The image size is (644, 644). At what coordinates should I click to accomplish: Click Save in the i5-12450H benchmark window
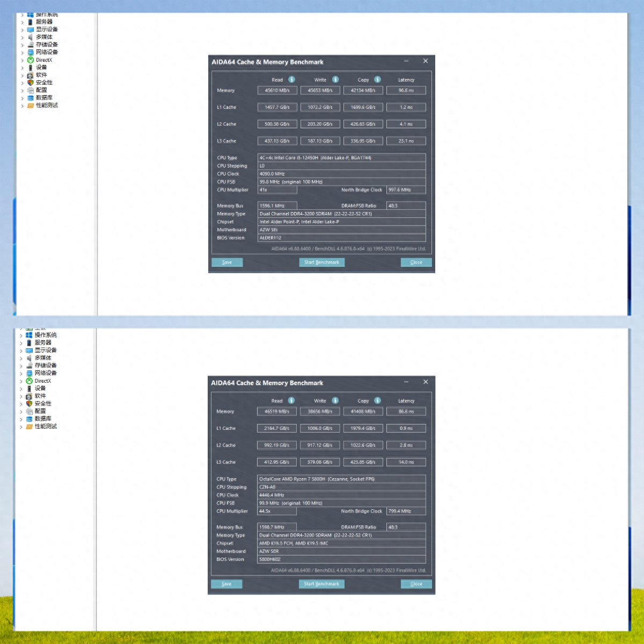pos(227,262)
